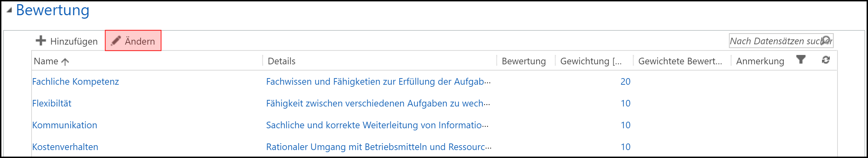Click the Anmerkung column header
This screenshot has height=158, width=868.
pos(760,61)
